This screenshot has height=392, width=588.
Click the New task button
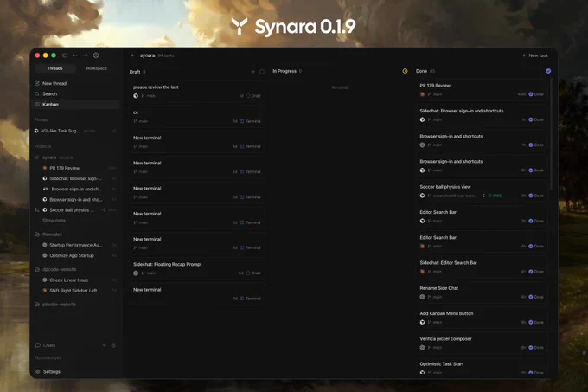point(535,55)
